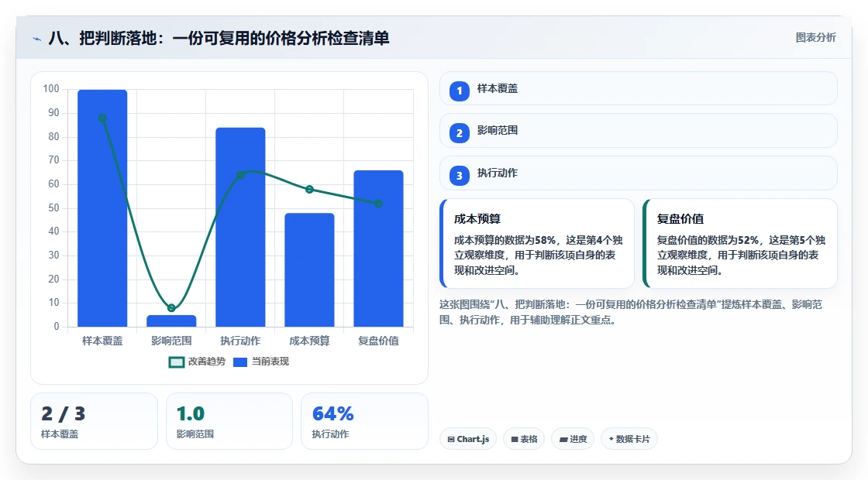Image resolution: width=868 pixels, height=480 pixels.
Task: Click the 数据卡片 tag icon
Action: (611, 438)
